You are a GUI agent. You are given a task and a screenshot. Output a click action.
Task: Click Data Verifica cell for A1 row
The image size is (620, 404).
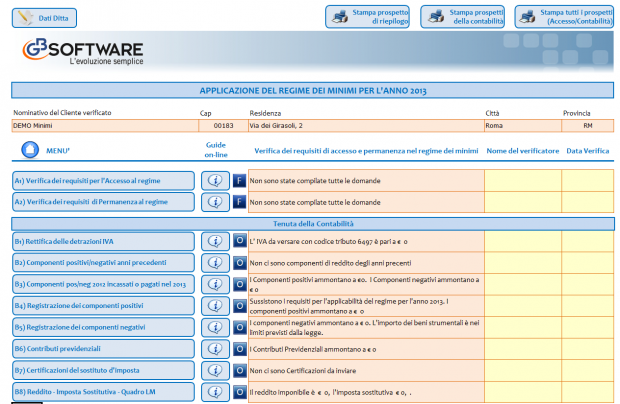tap(588, 181)
